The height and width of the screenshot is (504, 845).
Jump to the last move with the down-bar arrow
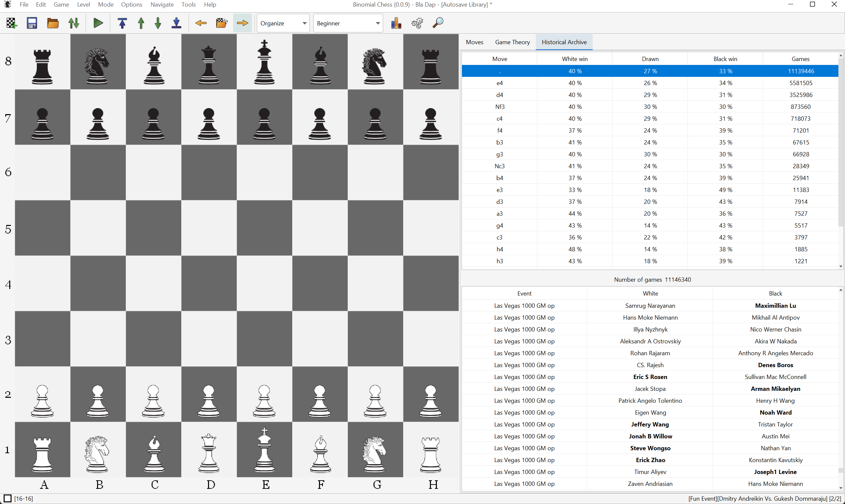[x=176, y=23]
